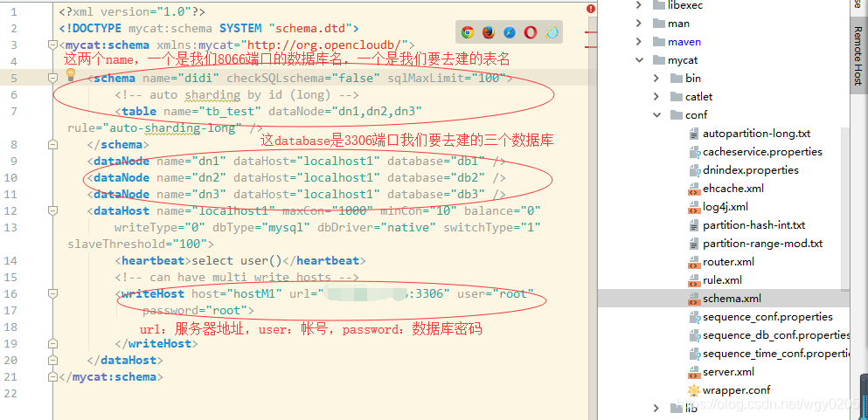Click the bin folder icon

(x=676, y=78)
